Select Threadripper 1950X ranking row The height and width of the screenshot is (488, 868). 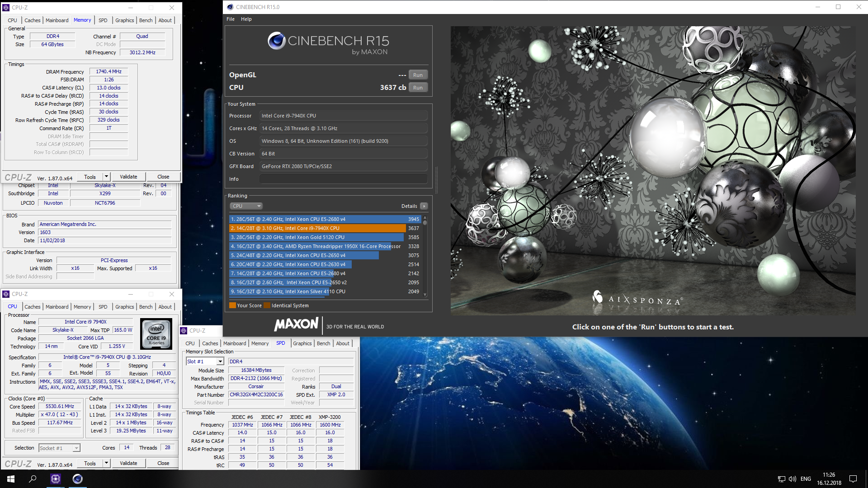tap(325, 246)
